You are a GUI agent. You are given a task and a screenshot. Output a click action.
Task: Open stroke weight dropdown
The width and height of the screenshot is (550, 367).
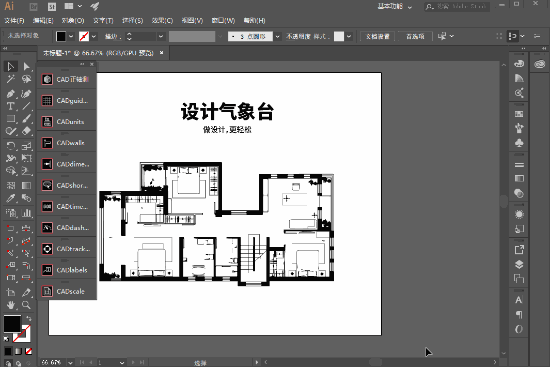tap(161, 36)
